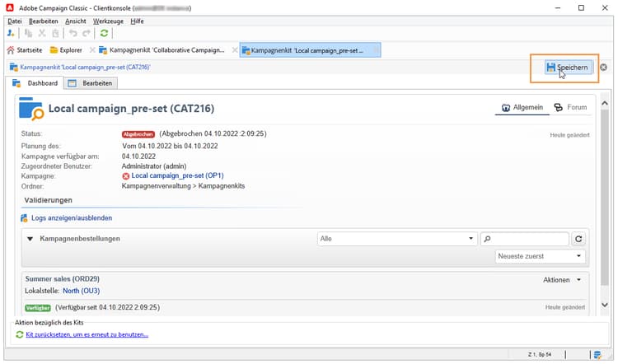
Task: Select the Allgemein view
Action: pos(522,107)
